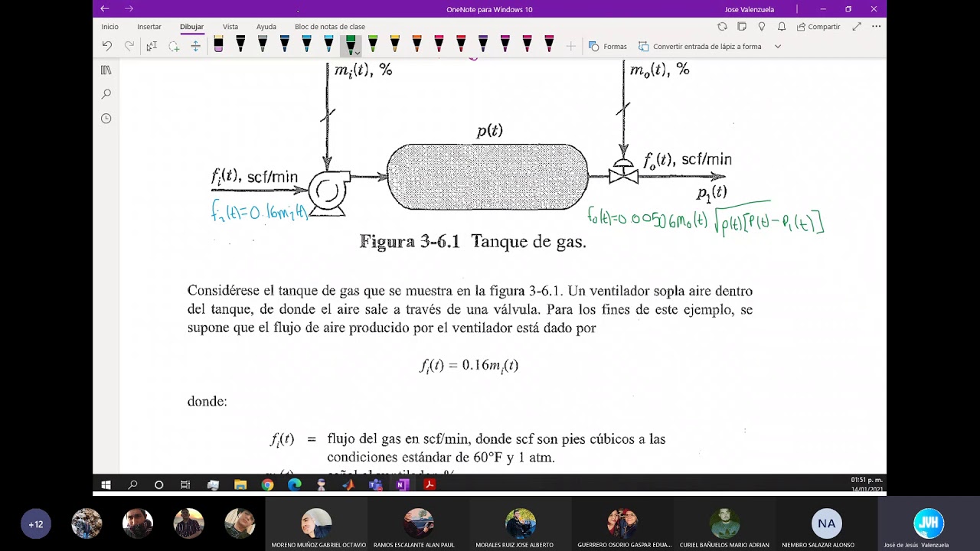
Task: Open Bloc de notas de clase tab
Action: coord(330,27)
